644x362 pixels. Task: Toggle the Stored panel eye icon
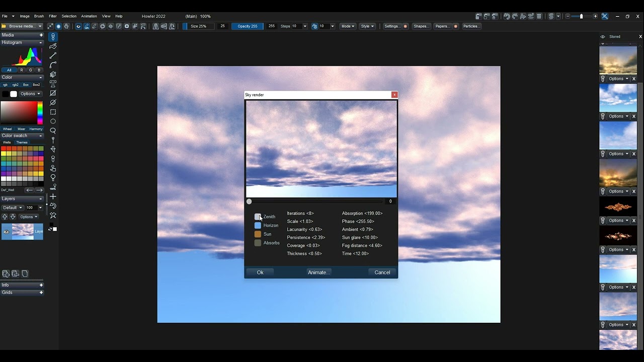pos(603,37)
